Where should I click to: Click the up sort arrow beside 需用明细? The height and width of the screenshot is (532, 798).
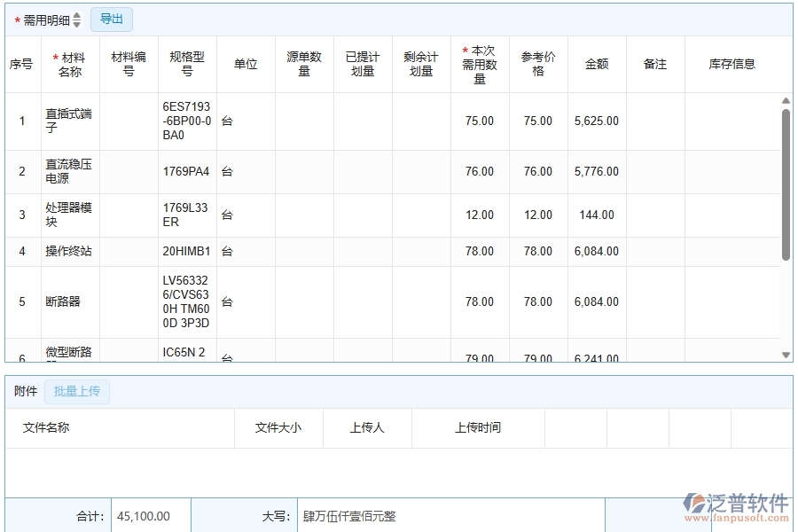point(76,15)
